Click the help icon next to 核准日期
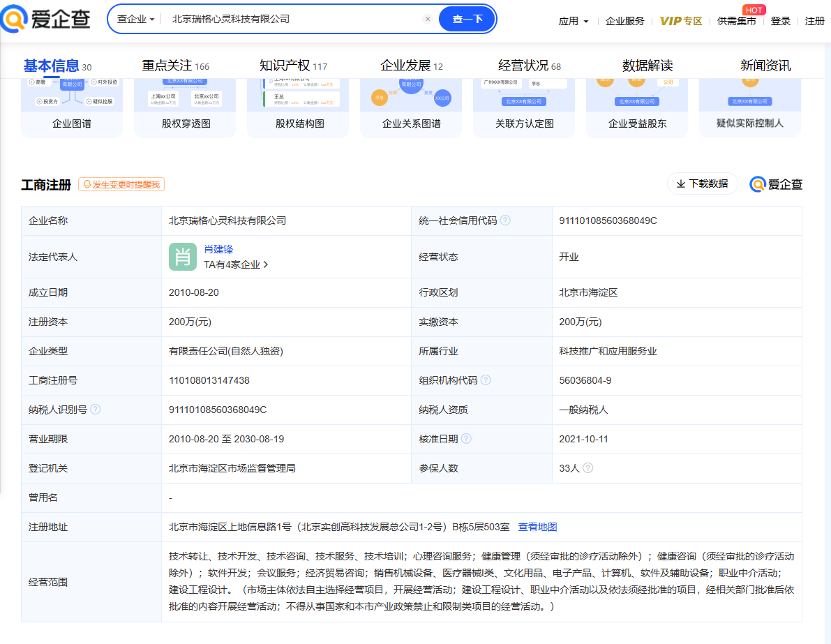Viewport: 831px width, 644px height. point(466,438)
